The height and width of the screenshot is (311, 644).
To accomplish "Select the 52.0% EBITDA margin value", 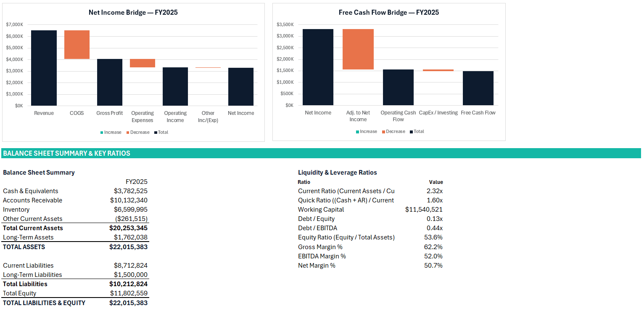I will point(433,256).
